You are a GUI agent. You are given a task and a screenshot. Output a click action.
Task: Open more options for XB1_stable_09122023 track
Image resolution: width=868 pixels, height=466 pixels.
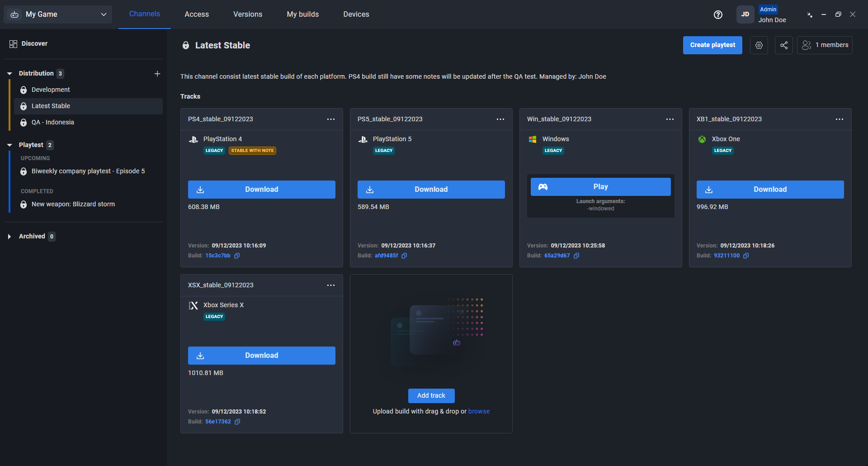pyautogui.click(x=840, y=119)
